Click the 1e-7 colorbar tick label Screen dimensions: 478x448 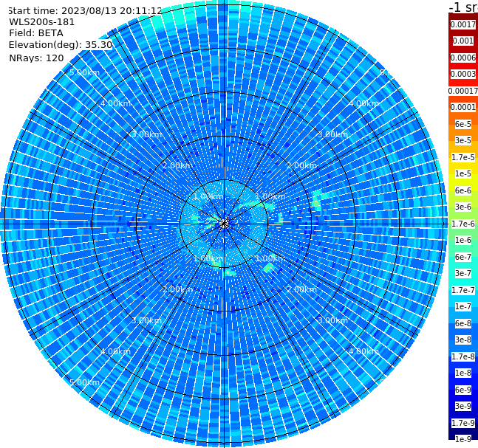click(x=463, y=306)
